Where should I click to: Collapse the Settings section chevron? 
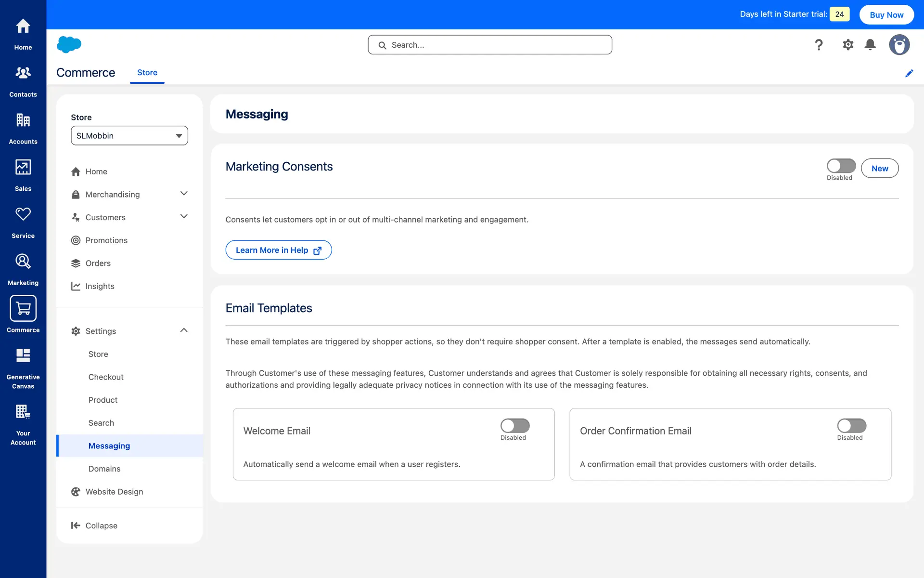(x=184, y=330)
